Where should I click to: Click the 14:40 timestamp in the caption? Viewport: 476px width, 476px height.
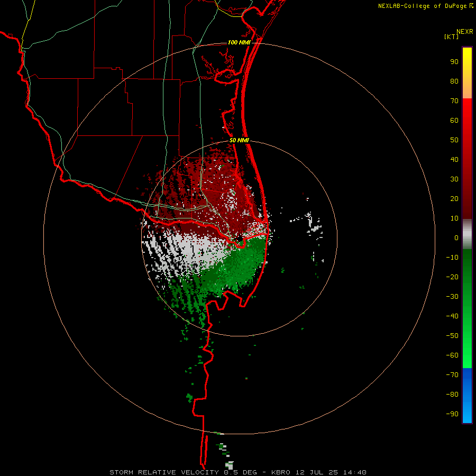click(355, 472)
